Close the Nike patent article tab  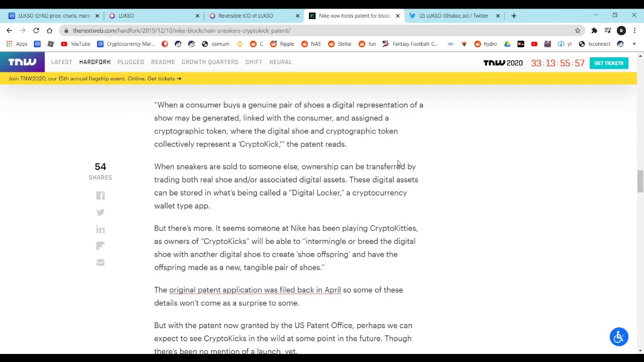(x=397, y=16)
